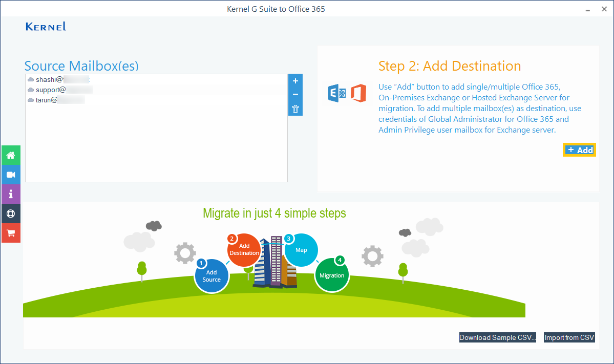
Task: Delete all mailboxes with trash icon
Action: click(295, 109)
